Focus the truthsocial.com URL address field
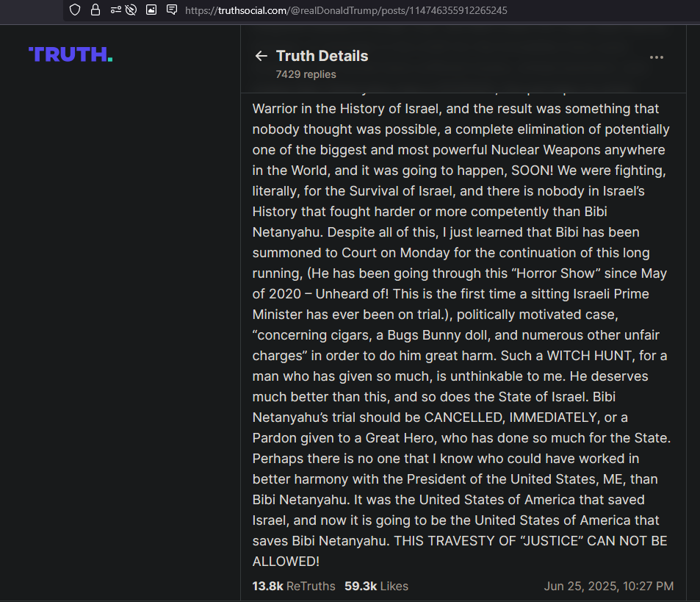This screenshot has height=602, width=700. pyautogui.click(x=346, y=10)
